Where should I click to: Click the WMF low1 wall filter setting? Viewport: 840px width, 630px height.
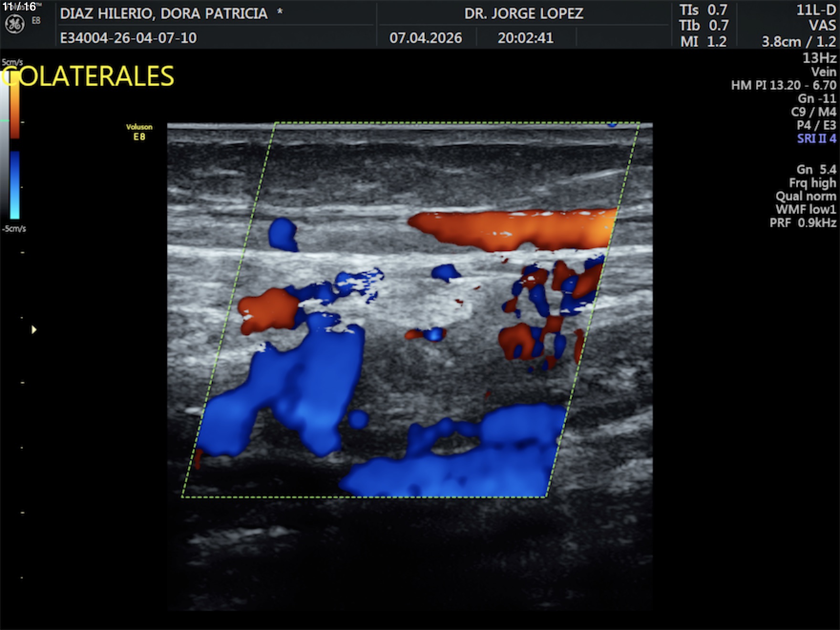tap(805, 210)
